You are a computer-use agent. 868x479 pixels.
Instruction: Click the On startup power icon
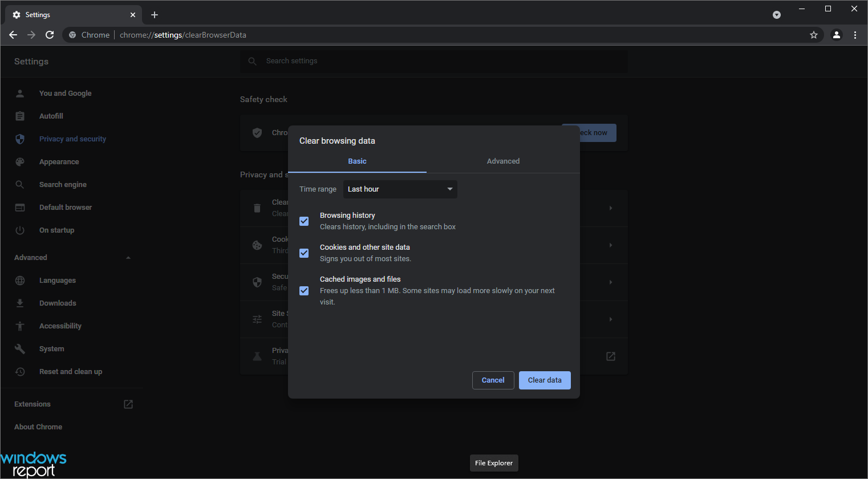pyautogui.click(x=20, y=230)
